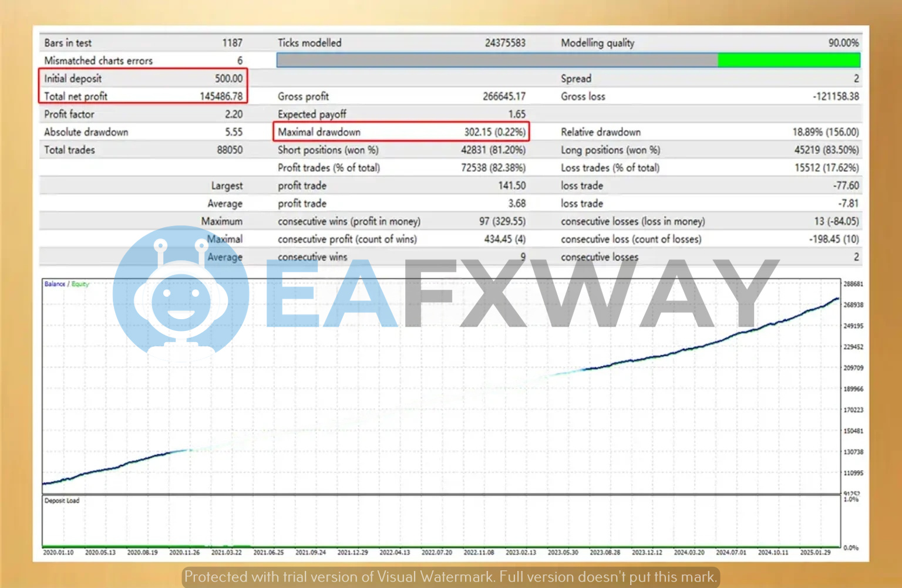The width and height of the screenshot is (902, 588).
Task: Select the Total net profit value 145486.78
Action: coord(221,96)
